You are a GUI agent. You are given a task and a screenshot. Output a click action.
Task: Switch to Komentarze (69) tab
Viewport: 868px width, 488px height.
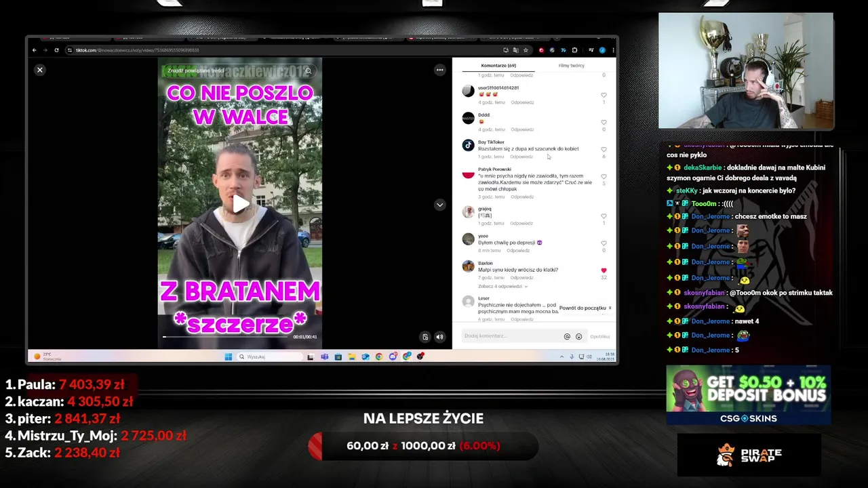[498, 66]
